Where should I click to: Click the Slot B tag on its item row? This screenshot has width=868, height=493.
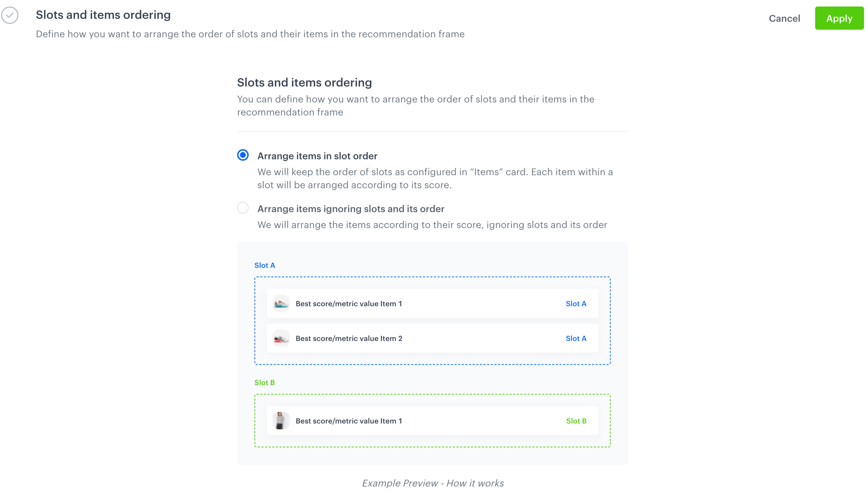point(577,421)
